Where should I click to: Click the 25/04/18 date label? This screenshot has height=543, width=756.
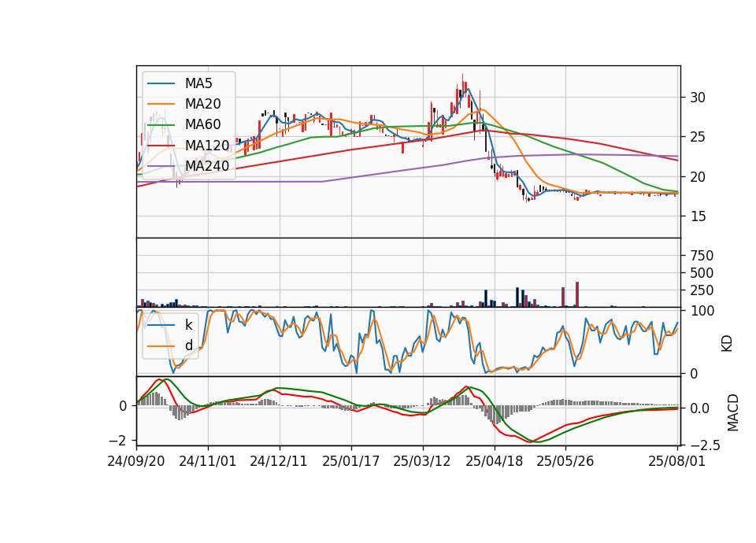[x=495, y=461]
